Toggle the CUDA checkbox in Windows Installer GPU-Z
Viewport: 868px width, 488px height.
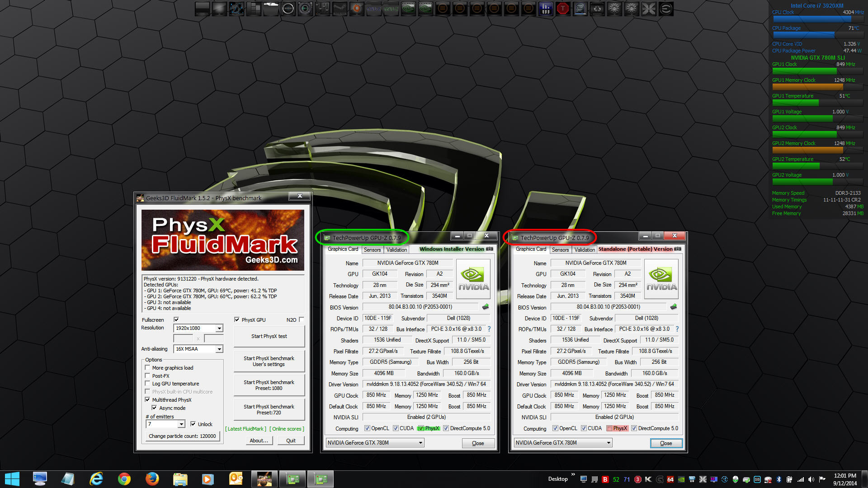pyautogui.click(x=396, y=428)
